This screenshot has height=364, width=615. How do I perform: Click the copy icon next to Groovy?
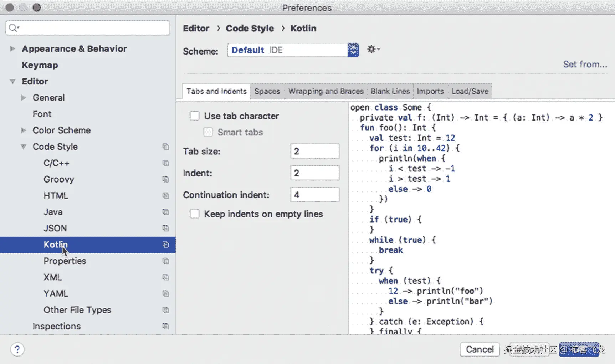[x=165, y=179]
